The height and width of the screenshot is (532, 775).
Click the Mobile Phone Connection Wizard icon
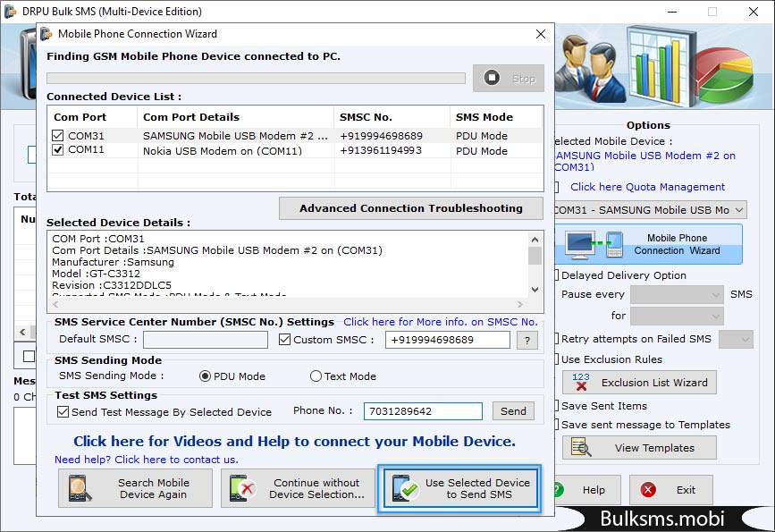[x=594, y=244]
